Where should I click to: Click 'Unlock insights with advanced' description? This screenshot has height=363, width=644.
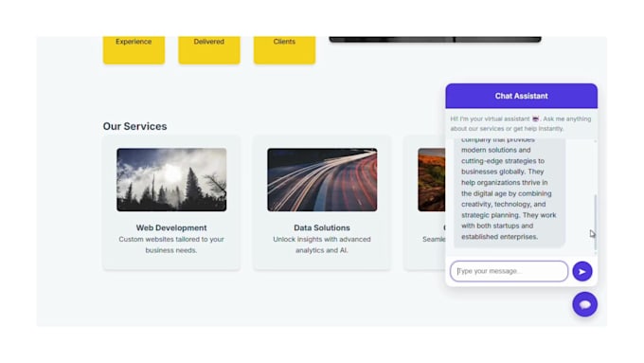click(322, 239)
